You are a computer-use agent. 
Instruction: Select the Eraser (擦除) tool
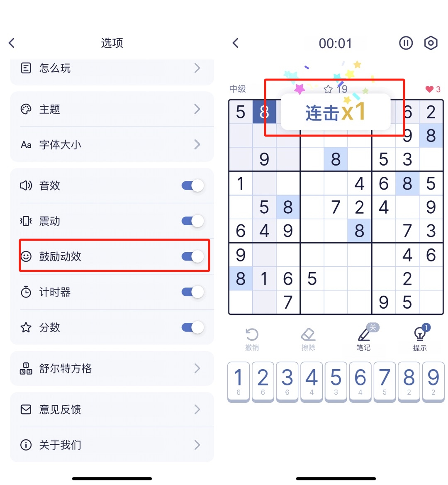[308, 334]
